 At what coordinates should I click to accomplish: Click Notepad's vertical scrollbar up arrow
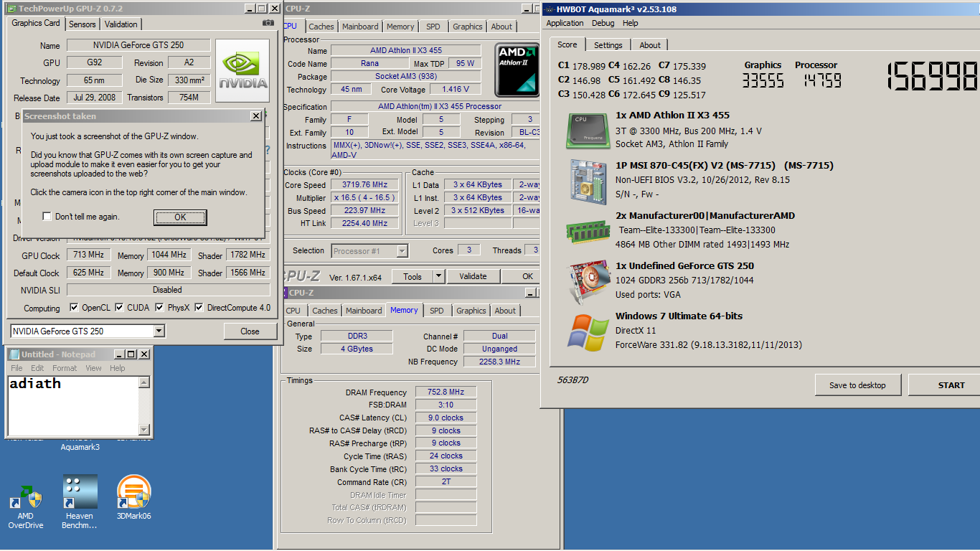click(x=144, y=382)
